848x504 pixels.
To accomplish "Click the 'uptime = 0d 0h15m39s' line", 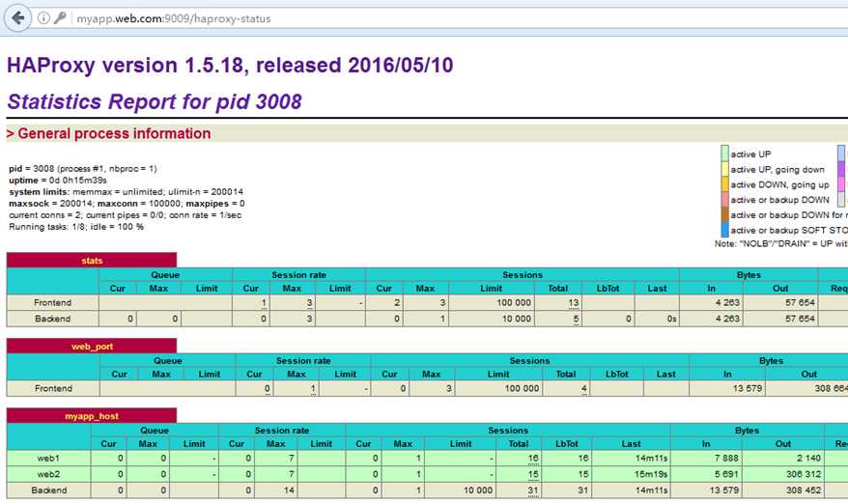I will pos(58,181).
